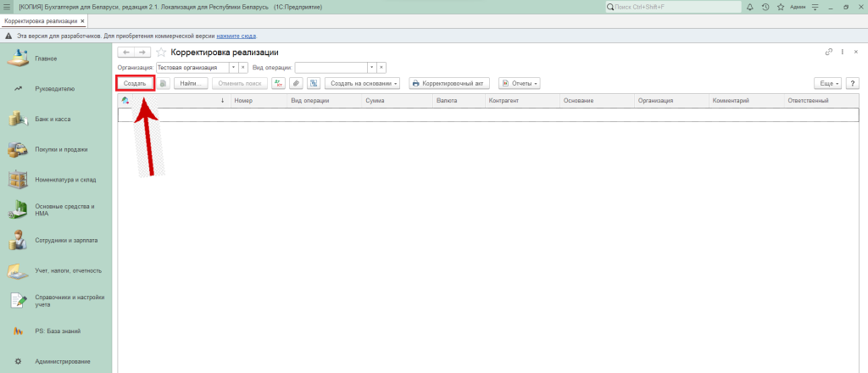868x373 pixels.
Task: Open the Банк и касса section
Action: click(53, 119)
